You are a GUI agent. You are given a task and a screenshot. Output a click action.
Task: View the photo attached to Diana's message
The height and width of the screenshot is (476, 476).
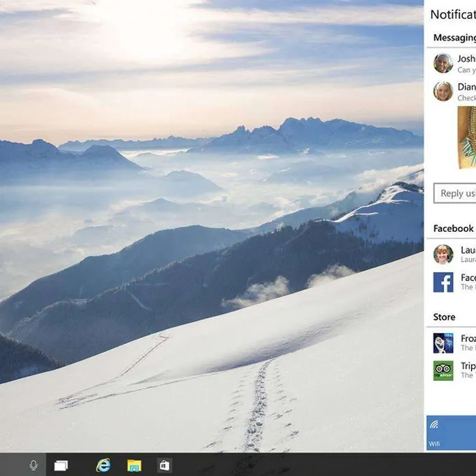tap(466, 137)
